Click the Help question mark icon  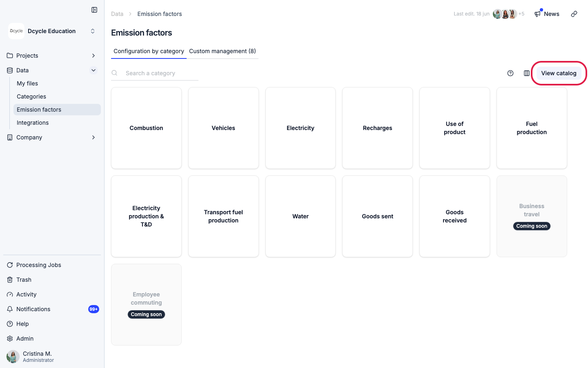coord(10,324)
